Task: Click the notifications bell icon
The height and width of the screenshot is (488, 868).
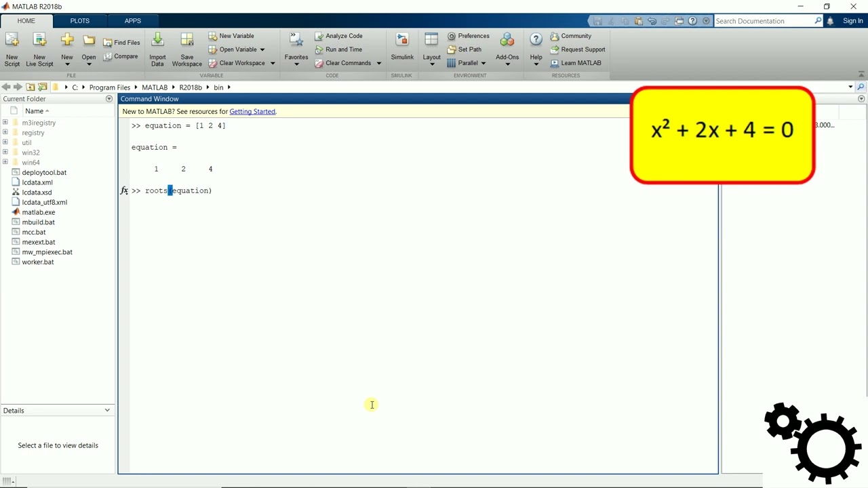Action: (830, 21)
